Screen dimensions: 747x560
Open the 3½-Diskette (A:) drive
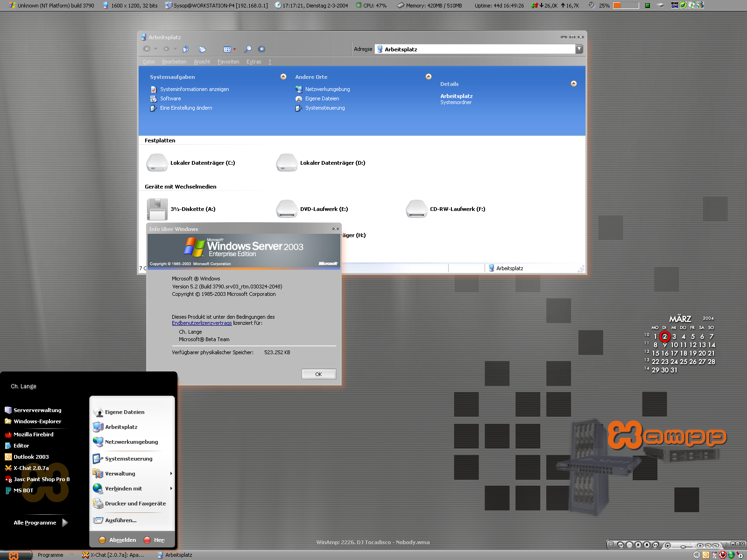[x=157, y=209]
